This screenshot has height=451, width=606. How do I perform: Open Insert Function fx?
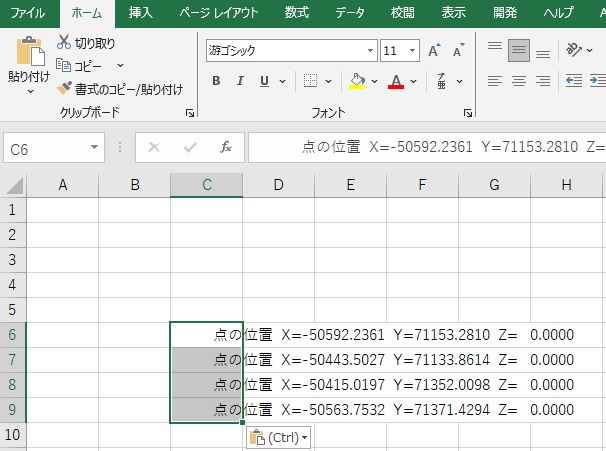pos(226,147)
